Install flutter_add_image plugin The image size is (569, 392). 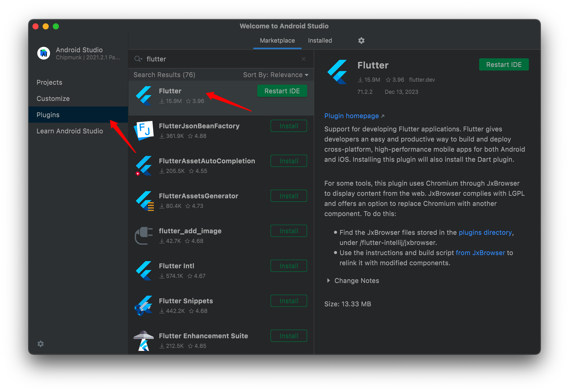point(289,231)
